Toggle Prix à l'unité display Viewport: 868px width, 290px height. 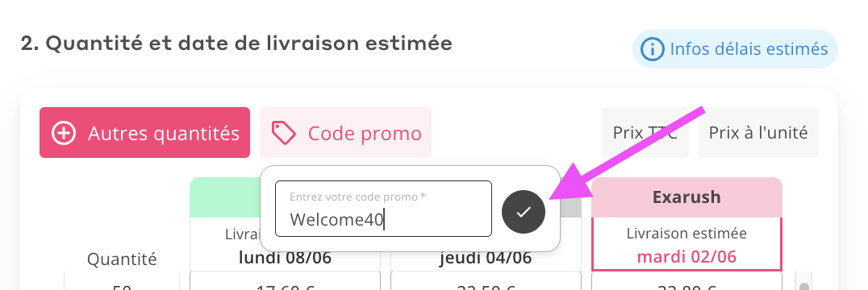click(758, 133)
